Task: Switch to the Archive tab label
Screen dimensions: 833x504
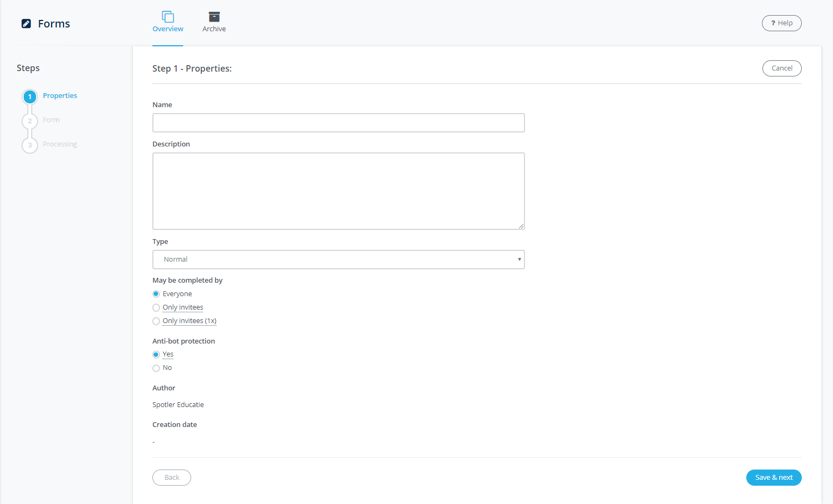Action: (x=214, y=29)
